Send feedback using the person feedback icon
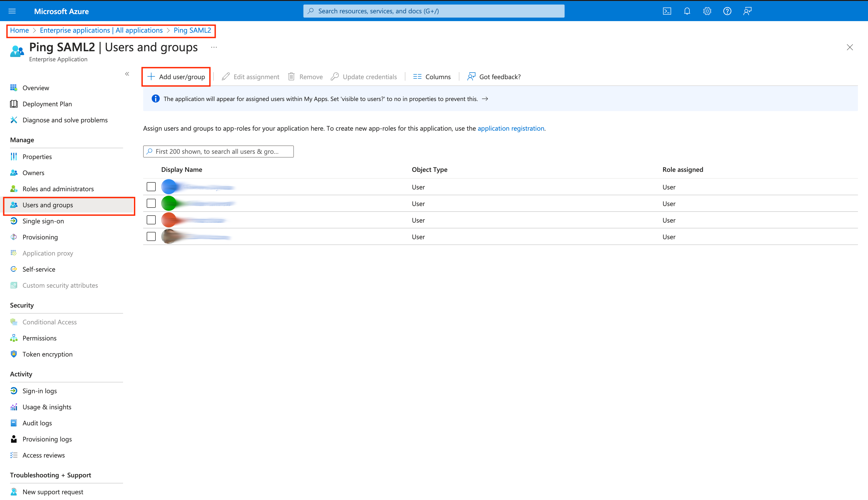This screenshot has width=868, height=500. tap(747, 11)
